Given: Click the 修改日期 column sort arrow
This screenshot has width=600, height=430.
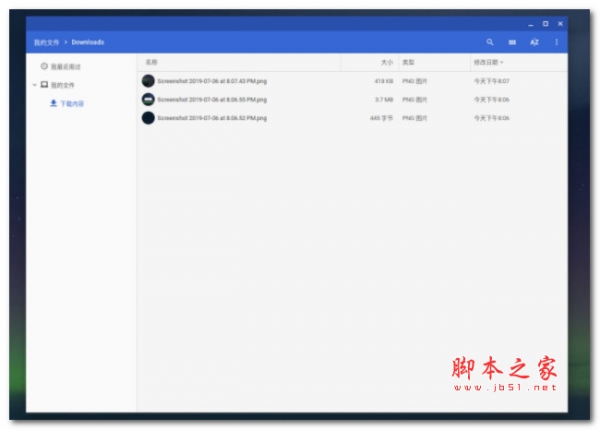Looking at the screenshot, I should coord(502,62).
